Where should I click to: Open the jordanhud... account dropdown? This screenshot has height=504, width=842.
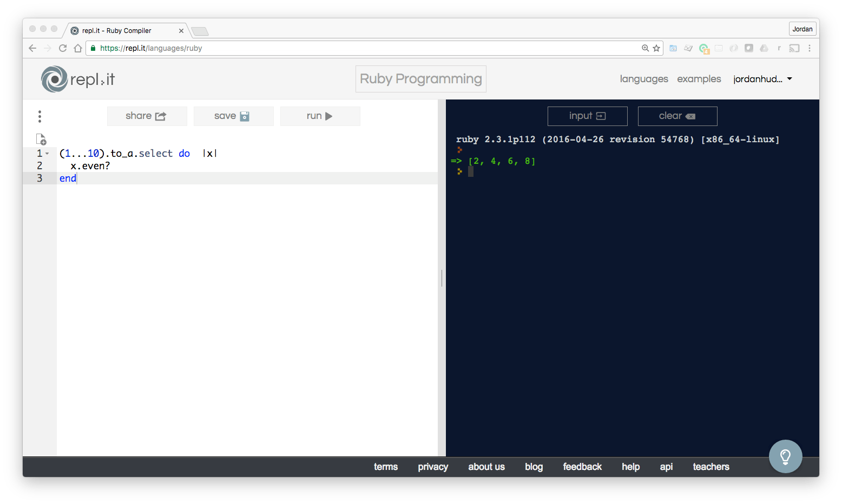click(762, 79)
